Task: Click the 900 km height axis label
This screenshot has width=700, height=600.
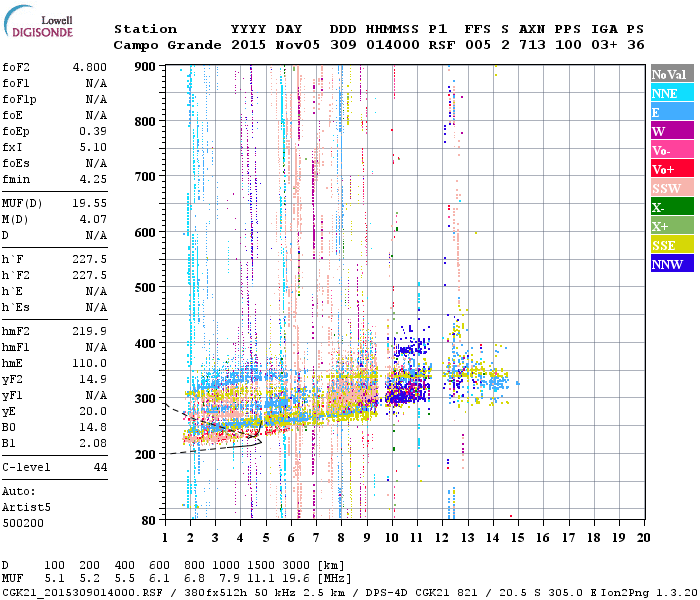Action: (145, 67)
